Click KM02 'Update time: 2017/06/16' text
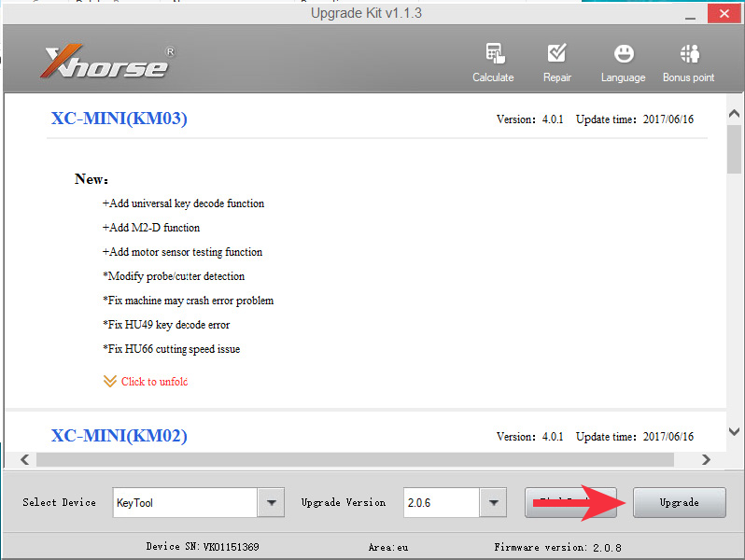This screenshot has width=745, height=560. pyautogui.click(x=635, y=437)
